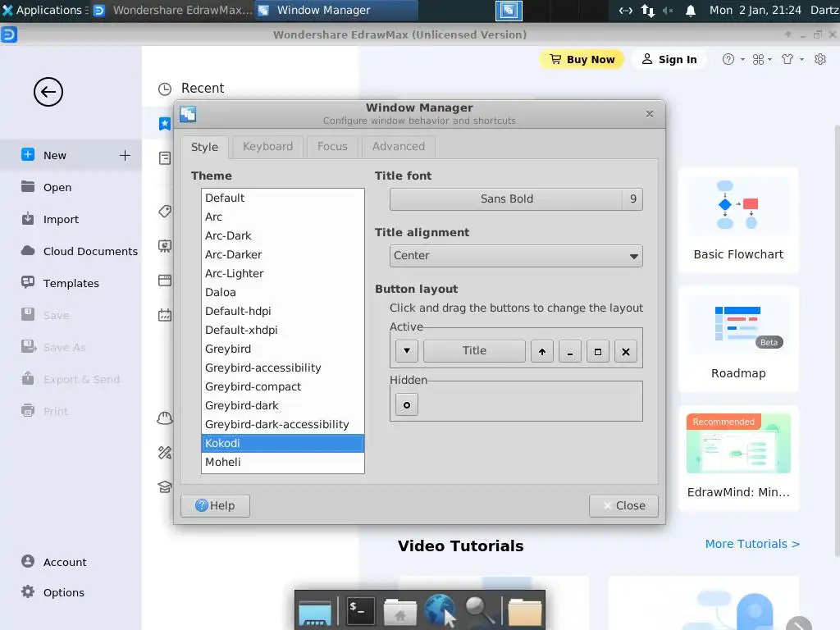Click the Sign In button
Screen dimensions: 840x630
(669, 59)
